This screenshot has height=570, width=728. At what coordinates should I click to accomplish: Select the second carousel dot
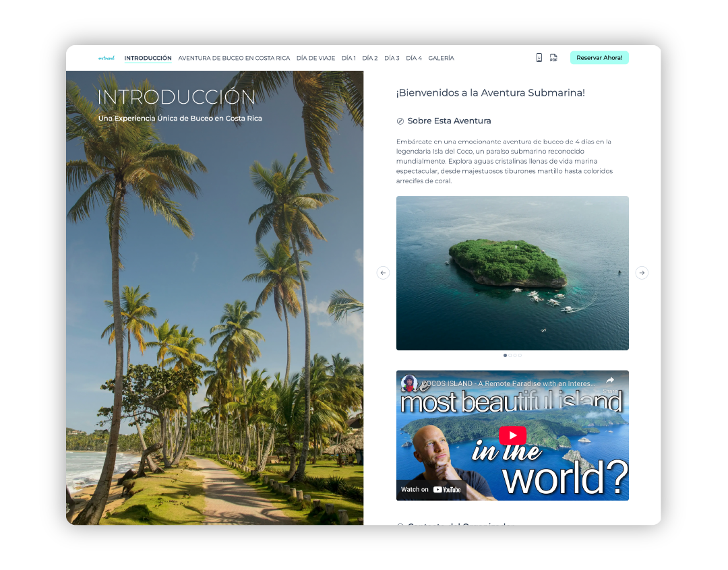[x=510, y=356]
